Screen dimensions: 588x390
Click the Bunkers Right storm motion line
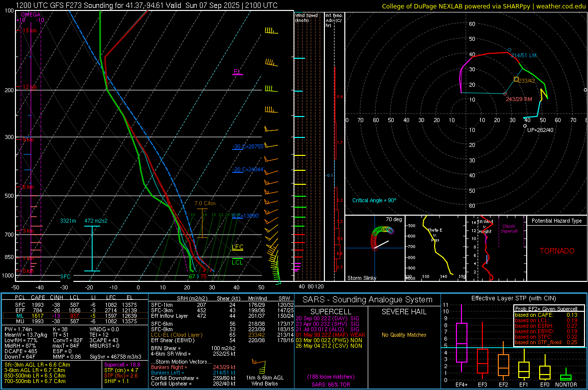pyautogui.click(x=193, y=367)
